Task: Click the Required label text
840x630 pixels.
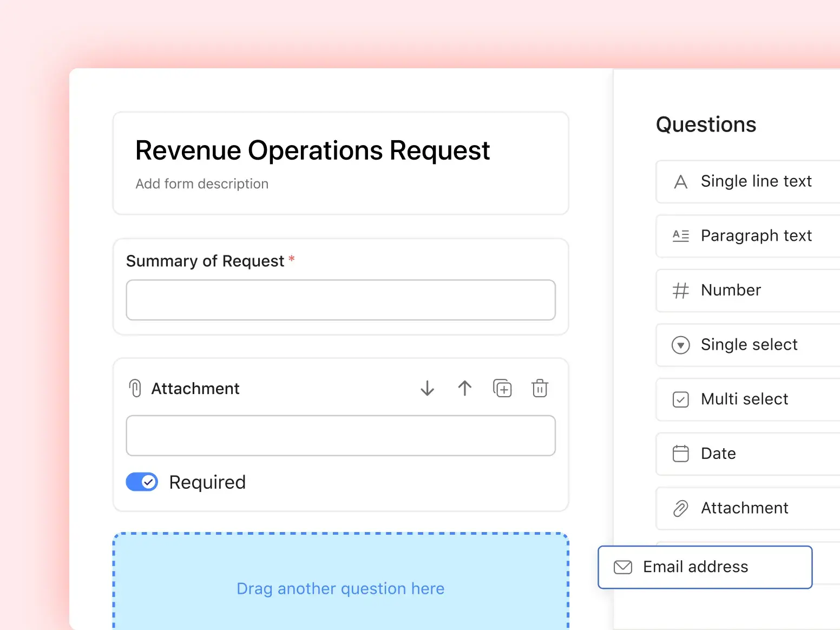Action: pyautogui.click(x=207, y=482)
